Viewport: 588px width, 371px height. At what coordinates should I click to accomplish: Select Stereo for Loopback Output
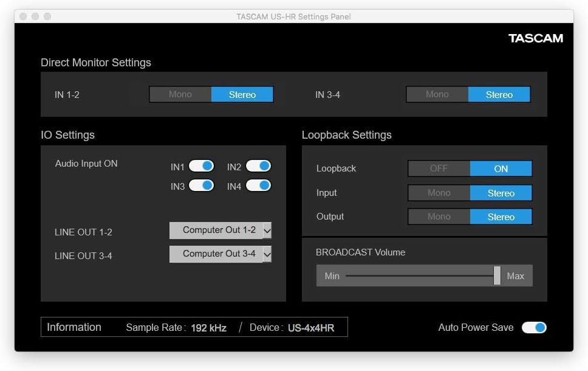coord(501,217)
